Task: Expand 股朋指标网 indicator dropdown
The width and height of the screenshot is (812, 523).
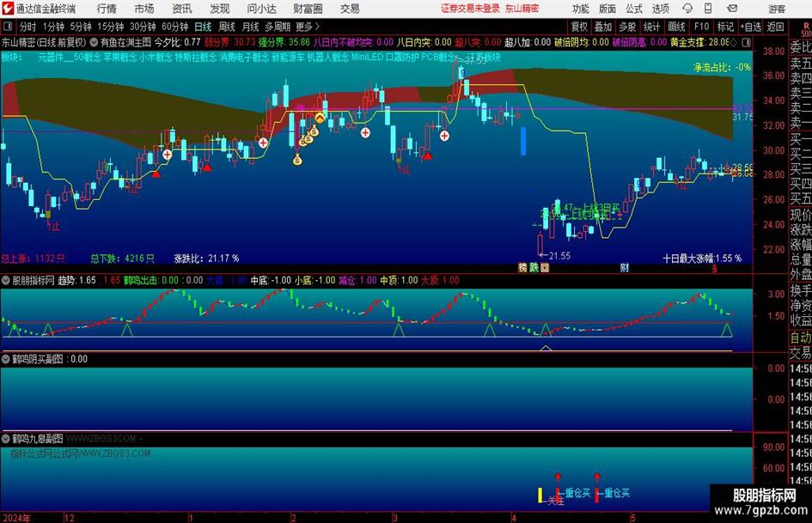Action: 6,280
